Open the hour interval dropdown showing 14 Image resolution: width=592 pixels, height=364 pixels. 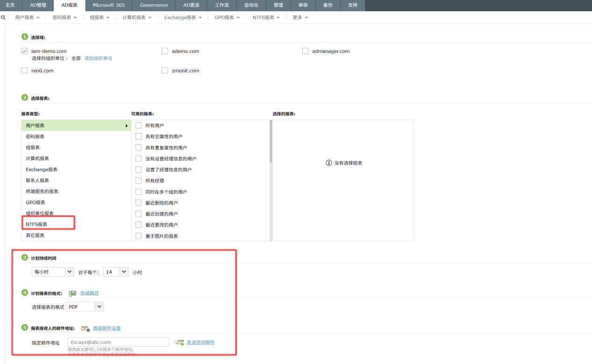click(116, 271)
